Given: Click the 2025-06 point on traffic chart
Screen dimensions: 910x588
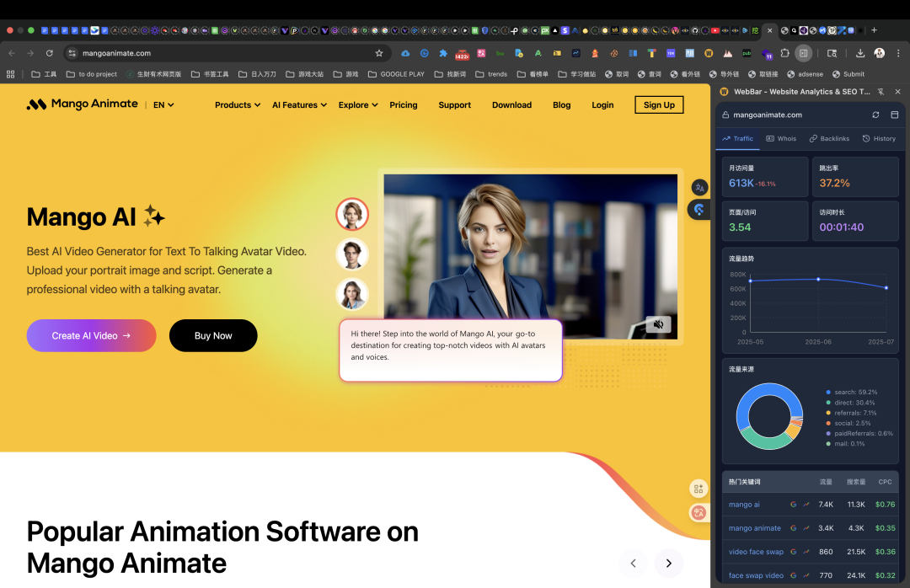Looking at the screenshot, I should [x=818, y=279].
